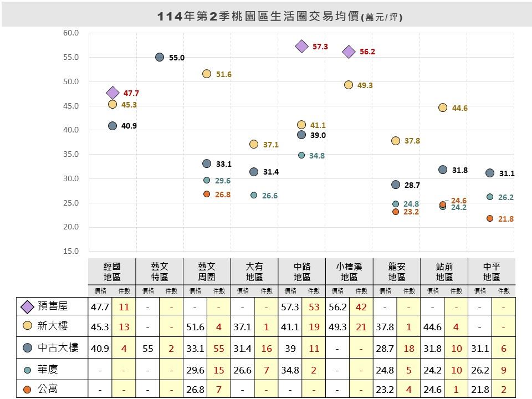Select the count cell showing 53
532x399 pixels.
(314, 306)
